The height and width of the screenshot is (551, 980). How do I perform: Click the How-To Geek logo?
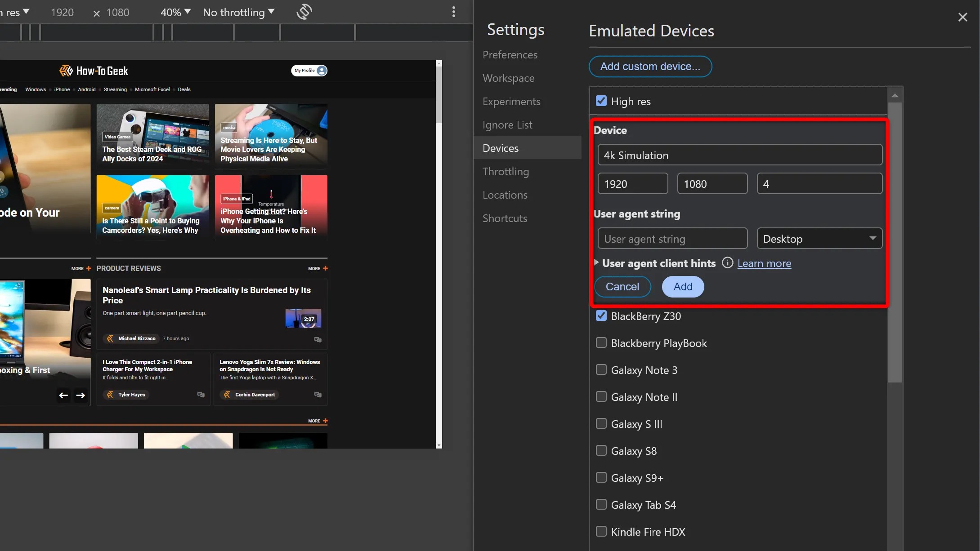tap(93, 70)
